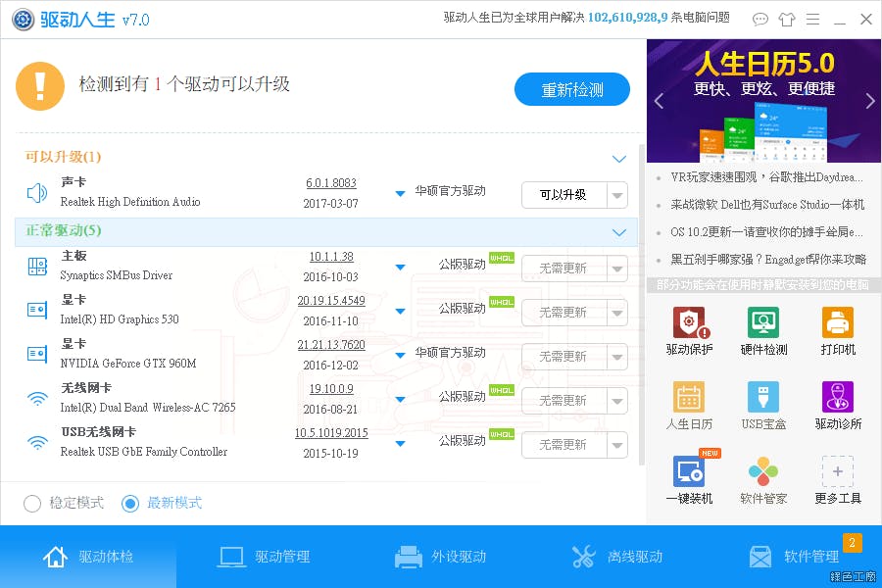The image size is (882, 588).
Task: Open the 驱动诊所 driver clinic
Action: 837,405
